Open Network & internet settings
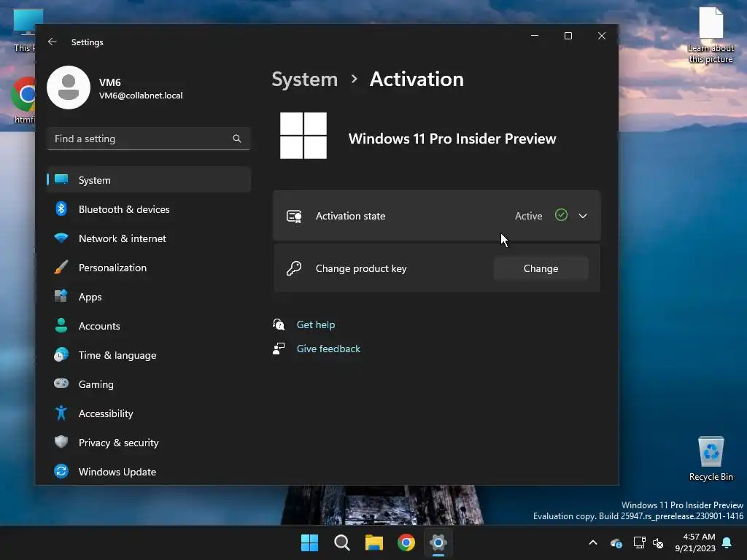Screen dimensions: 747x560 [x=149, y=238]
